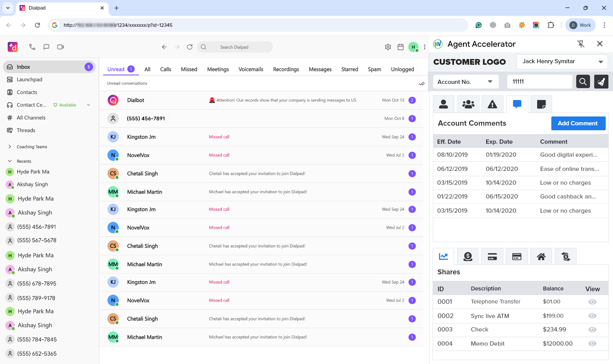
Task: Open the Grammarly extension icon
Action: pos(479,25)
